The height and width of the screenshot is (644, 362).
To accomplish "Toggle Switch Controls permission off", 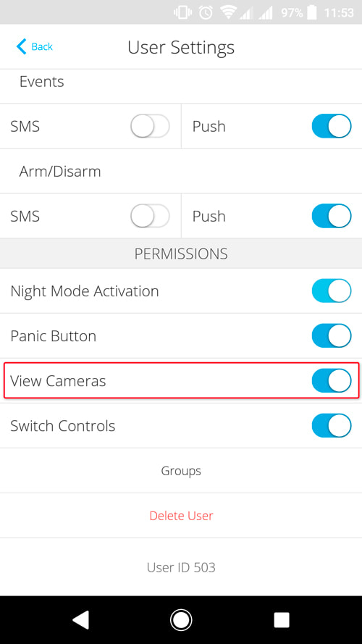I will click(x=332, y=425).
